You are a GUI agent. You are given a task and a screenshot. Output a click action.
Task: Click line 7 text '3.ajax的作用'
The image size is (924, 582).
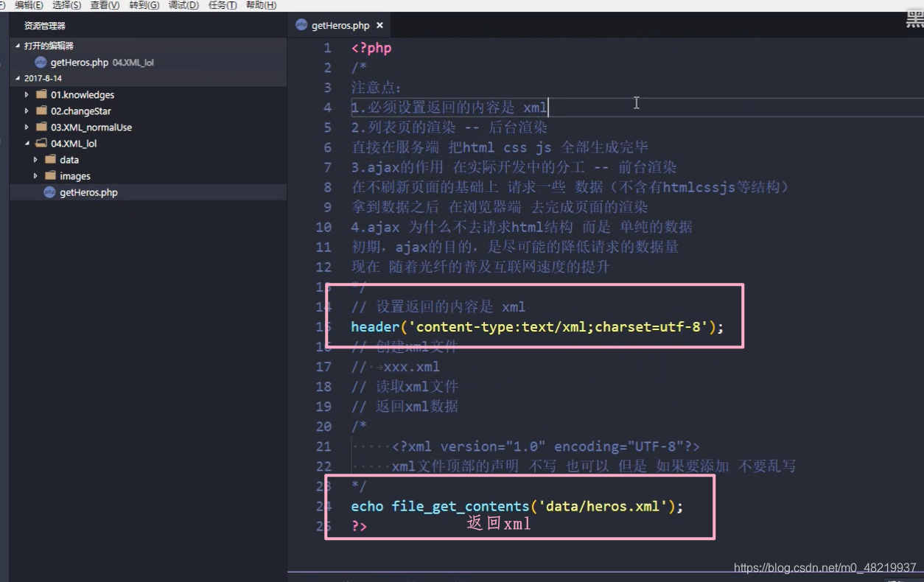tap(397, 167)
